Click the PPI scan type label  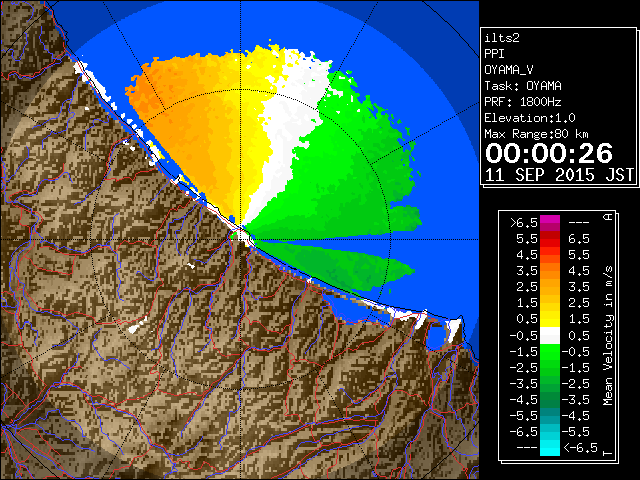(x=494, y=54)
